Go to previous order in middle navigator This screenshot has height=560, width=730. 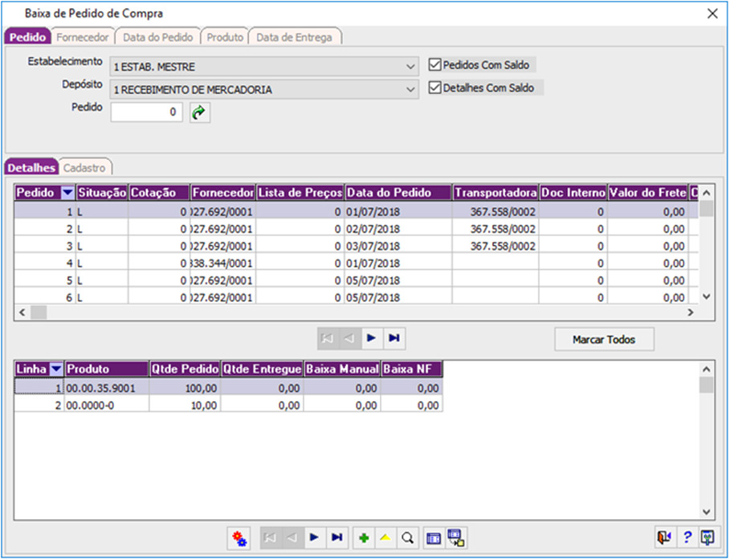(349, 338)
